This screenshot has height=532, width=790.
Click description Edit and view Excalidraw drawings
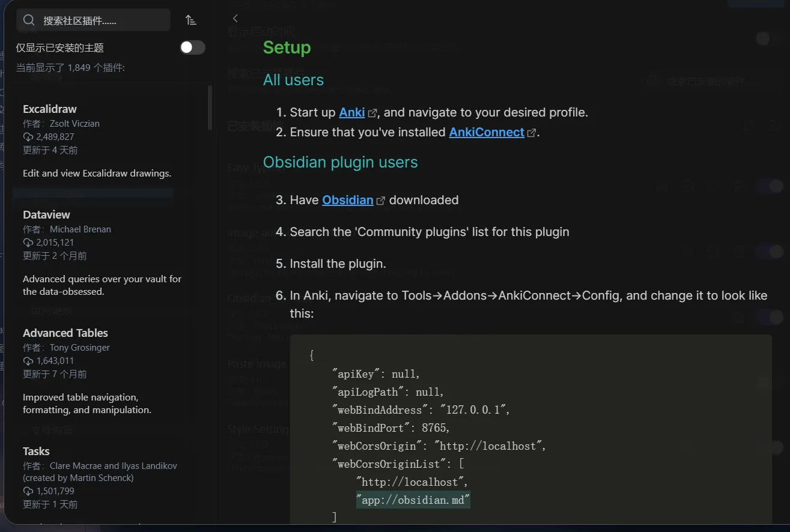click(97, 173)
